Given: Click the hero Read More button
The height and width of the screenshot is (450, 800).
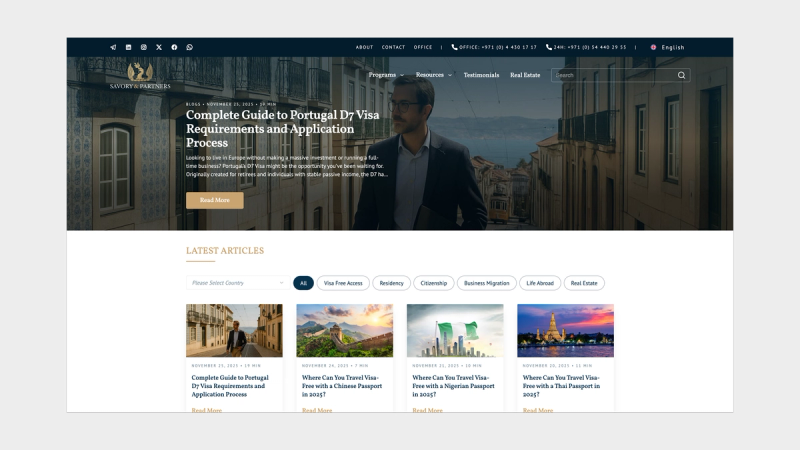Looking at the screenshot, I should click(215, 200).
